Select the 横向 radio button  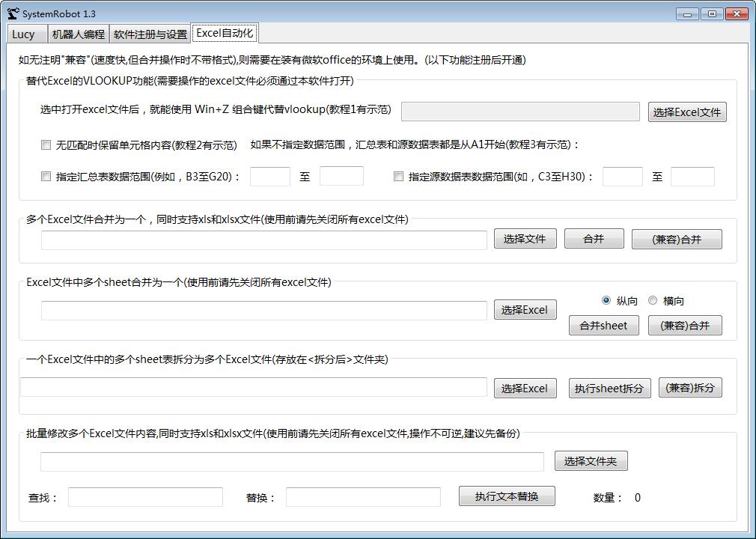pyautogui.click(x=653, y=300)
